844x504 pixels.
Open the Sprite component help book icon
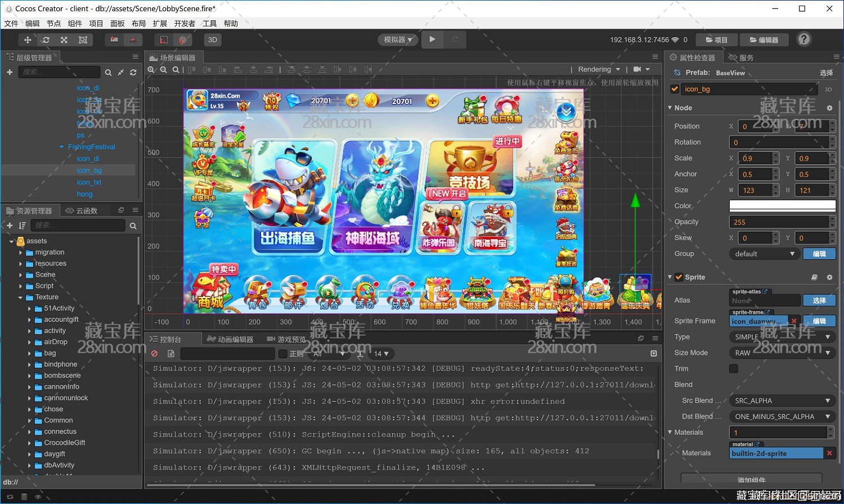point(814,277)
